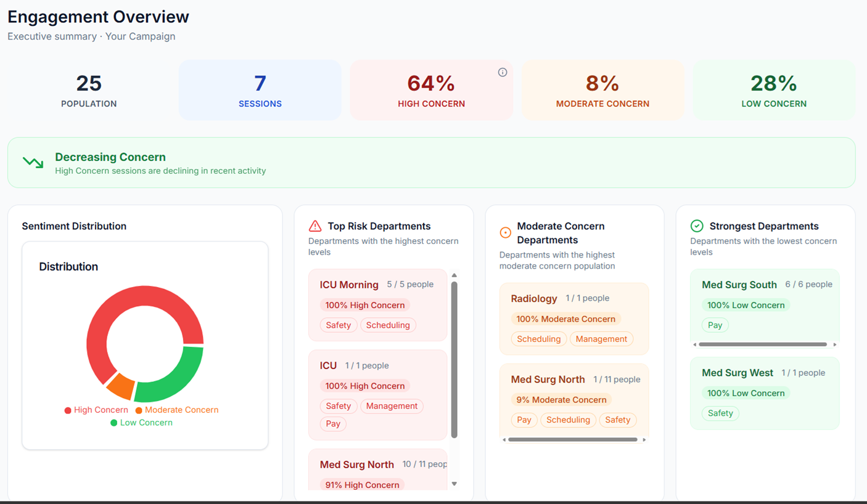This screenshot has width=867, height=504.
Task: Select the 8% Moderate Concern card
Action: pos(602,90)
